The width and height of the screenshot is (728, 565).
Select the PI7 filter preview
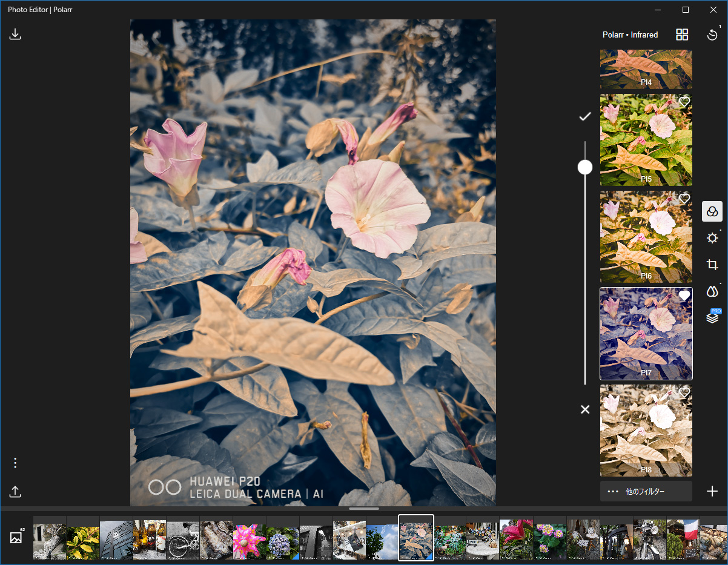646,334
